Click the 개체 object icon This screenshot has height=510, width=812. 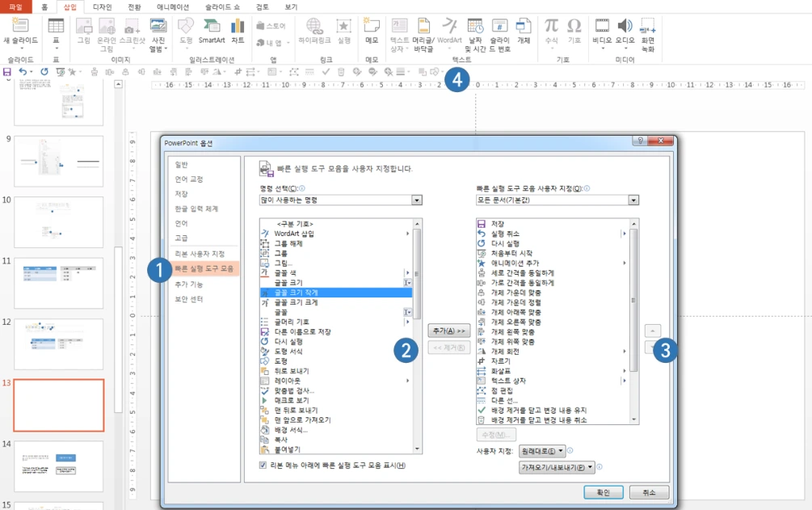524,26
